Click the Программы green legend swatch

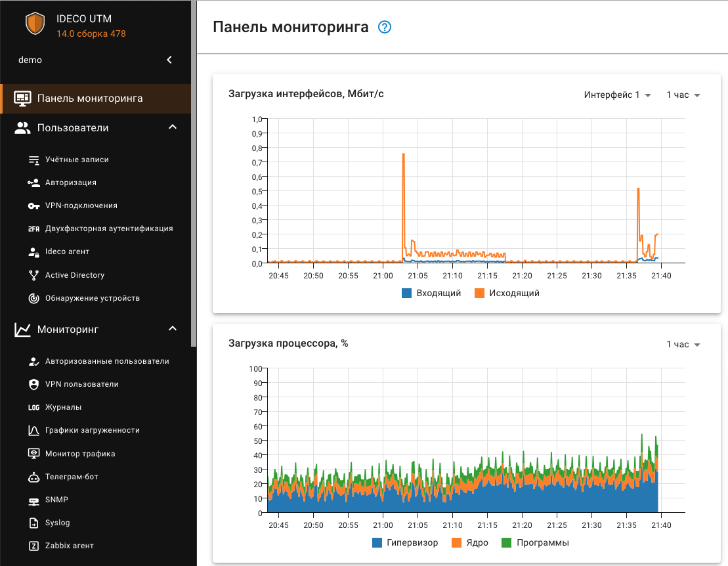click(x=506, y=543)
